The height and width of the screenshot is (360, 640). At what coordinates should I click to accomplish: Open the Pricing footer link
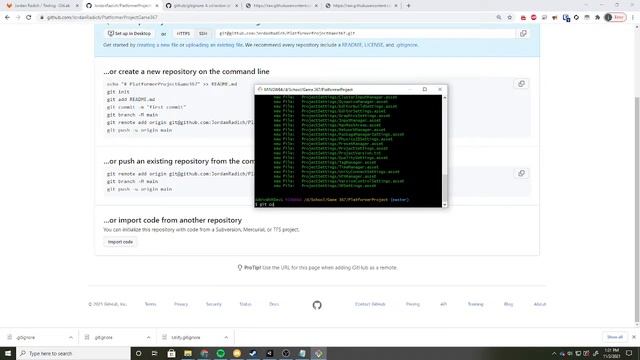pyautogui.click(x=413, y=304)
